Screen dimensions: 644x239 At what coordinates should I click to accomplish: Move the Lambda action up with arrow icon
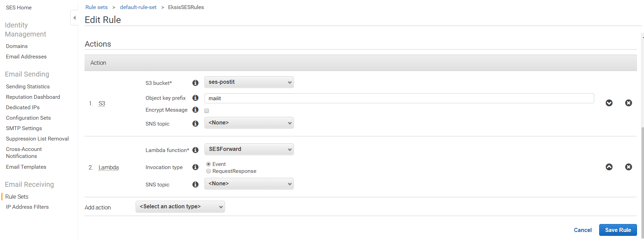609,167
